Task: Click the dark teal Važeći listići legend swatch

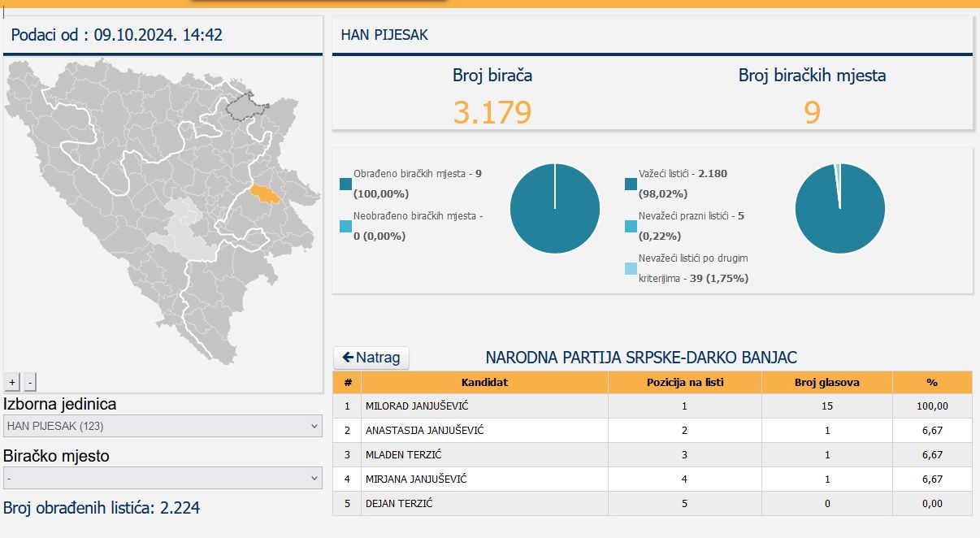Action: point(631,184)
